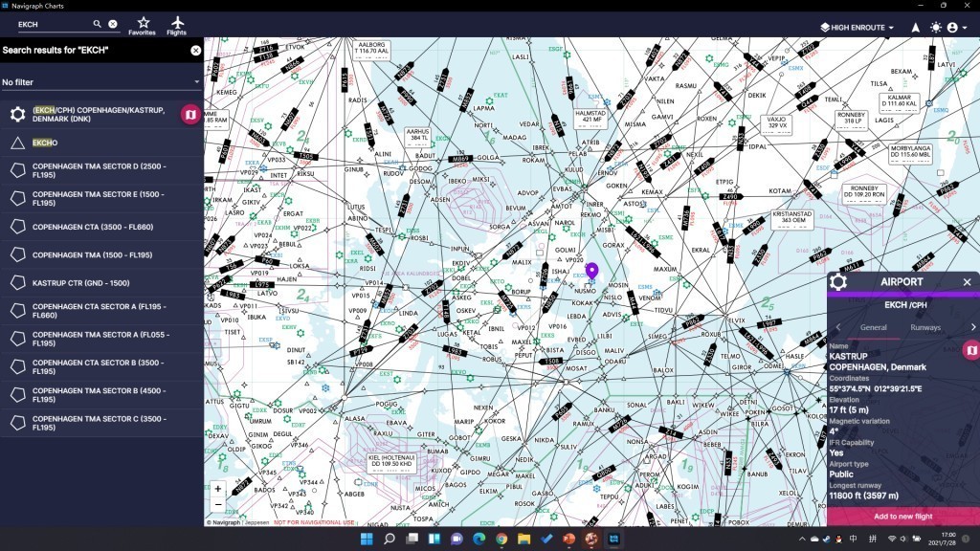This screenshot has width=980, height=551.
Task: Open the Flights airplane icon
Action: (177, 26)
